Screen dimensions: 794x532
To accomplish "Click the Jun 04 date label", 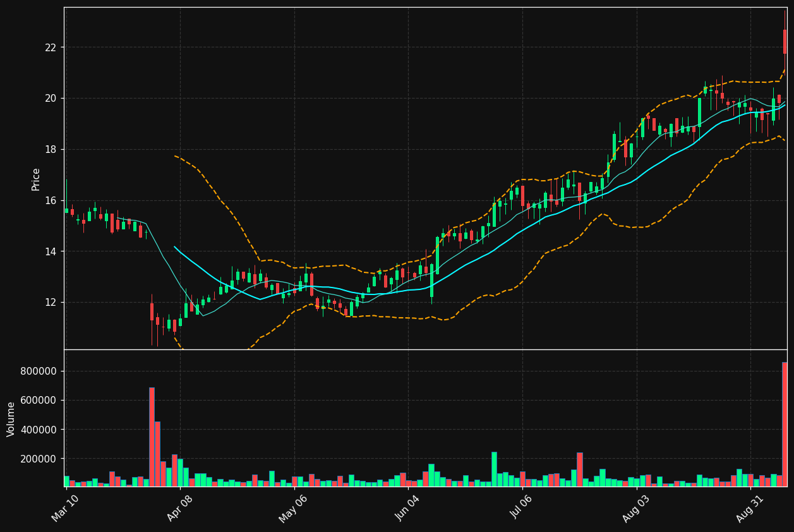I will point(407,508).
